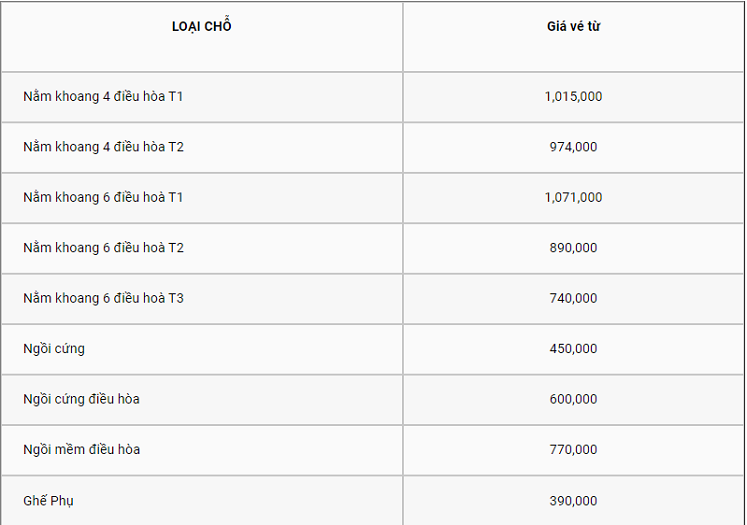
Task: Click the Ghế Phụ seat type
Action: [x=48, y=501]
